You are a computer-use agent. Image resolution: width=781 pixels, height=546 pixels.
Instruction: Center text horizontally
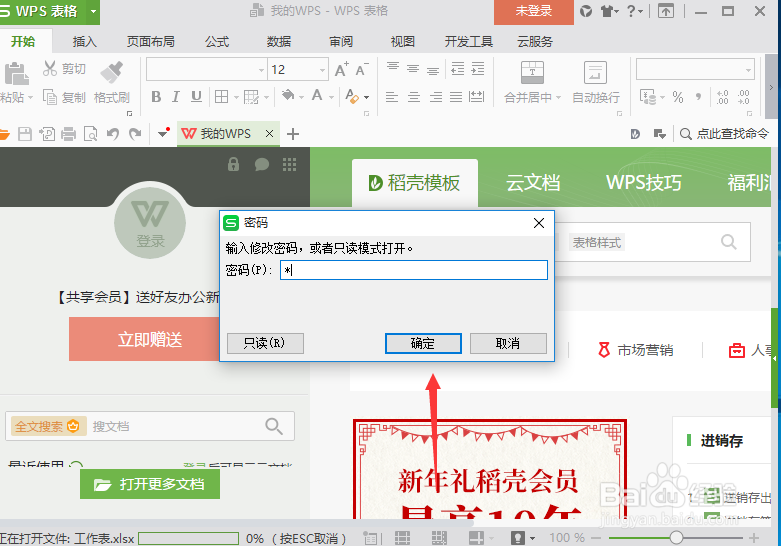pyautogui.click(x=414, y=97)
